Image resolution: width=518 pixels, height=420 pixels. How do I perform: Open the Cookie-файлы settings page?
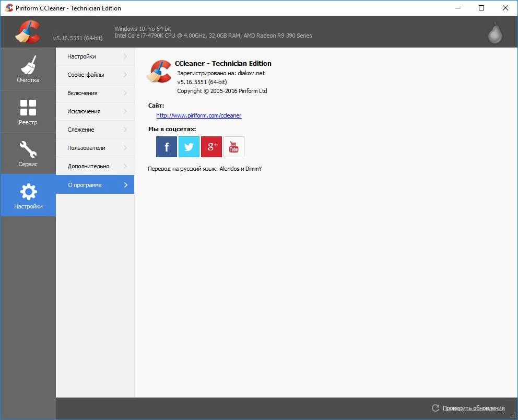click(x=95, y=75)
